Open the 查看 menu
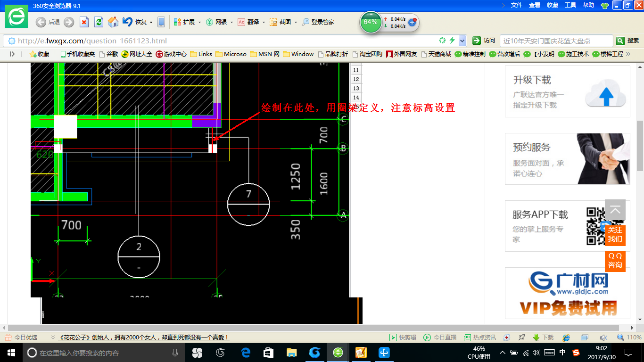 (x=535, y=5)
